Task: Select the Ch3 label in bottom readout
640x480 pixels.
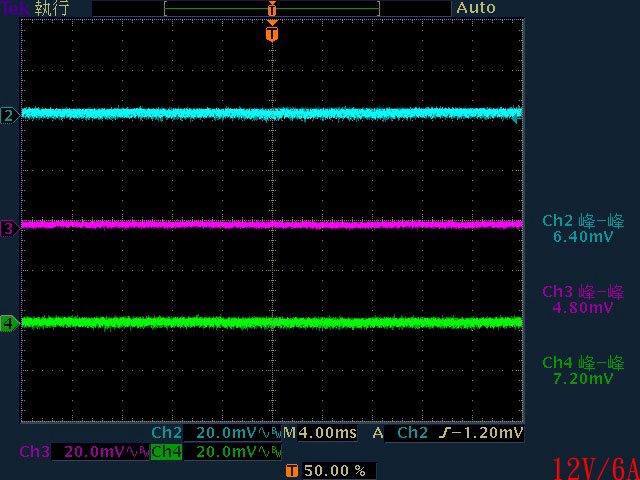Action: (34, 452)
